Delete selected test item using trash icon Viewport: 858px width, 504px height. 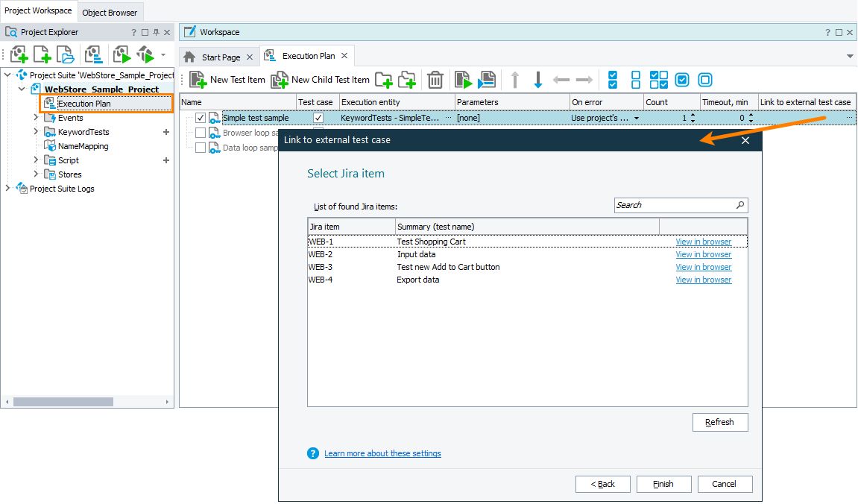point(435,79)
